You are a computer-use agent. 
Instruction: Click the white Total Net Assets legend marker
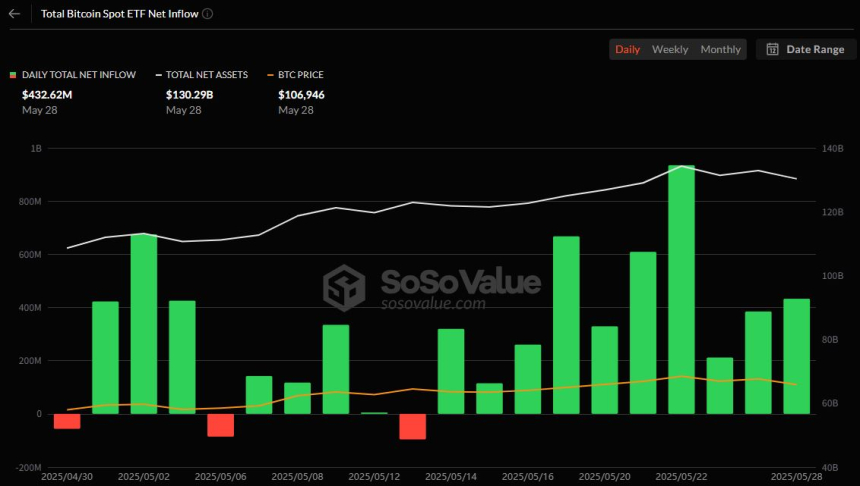point(159,75)
